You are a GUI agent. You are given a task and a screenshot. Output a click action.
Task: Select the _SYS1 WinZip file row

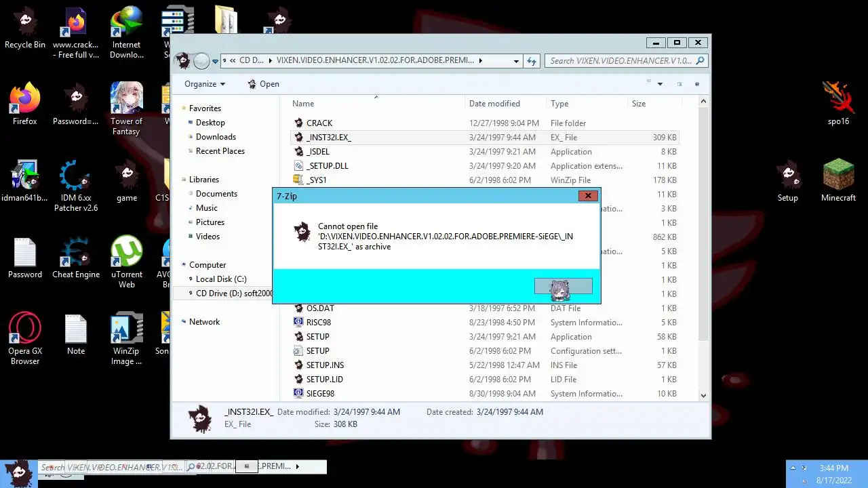(484, 180)
